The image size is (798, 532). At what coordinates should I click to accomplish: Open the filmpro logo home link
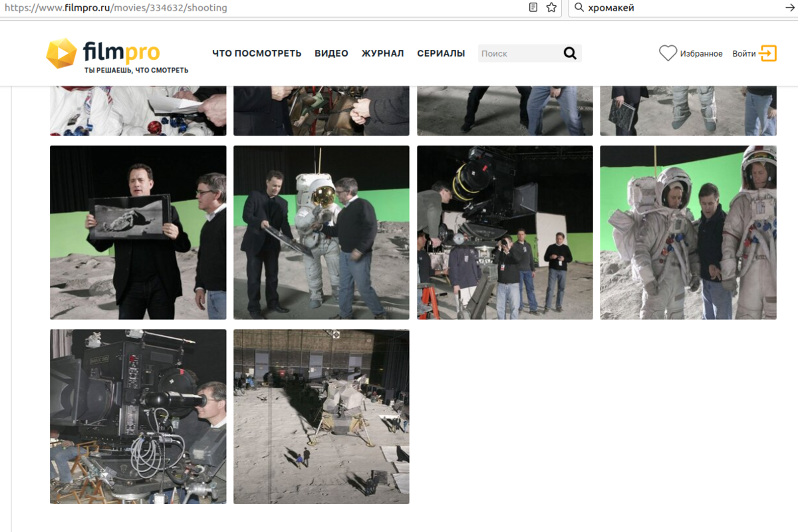point(117,55)
